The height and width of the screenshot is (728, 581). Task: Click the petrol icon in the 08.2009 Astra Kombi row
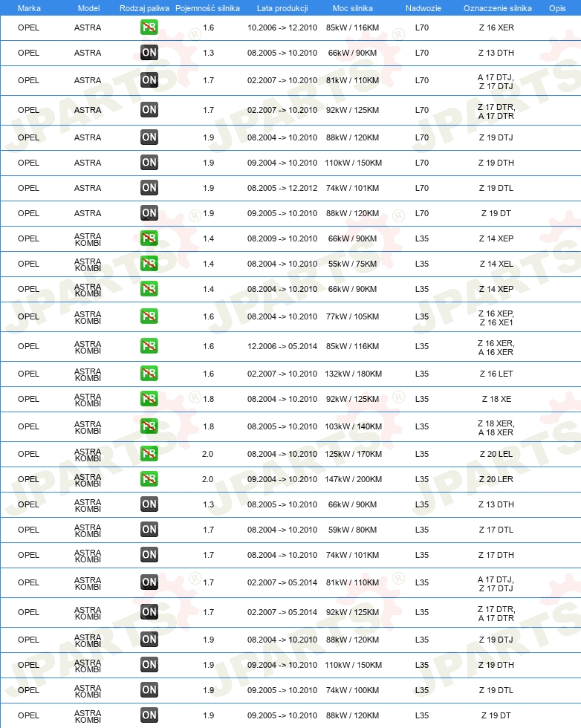coord(149,238)
